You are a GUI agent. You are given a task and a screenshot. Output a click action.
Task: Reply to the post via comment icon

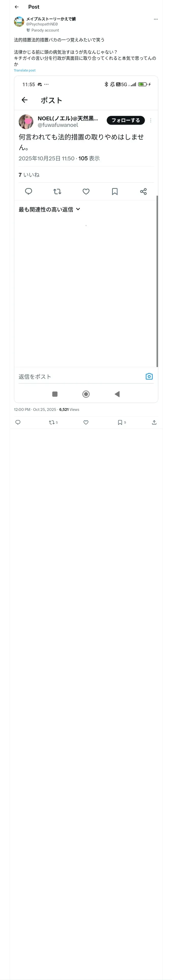click(x=18, y=422)
